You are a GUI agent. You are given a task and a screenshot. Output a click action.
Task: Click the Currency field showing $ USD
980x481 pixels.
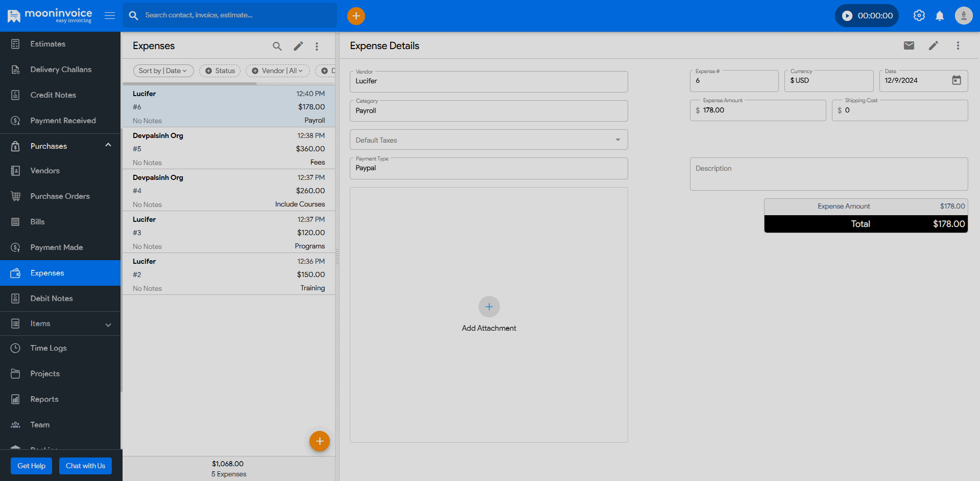(829, 81)
